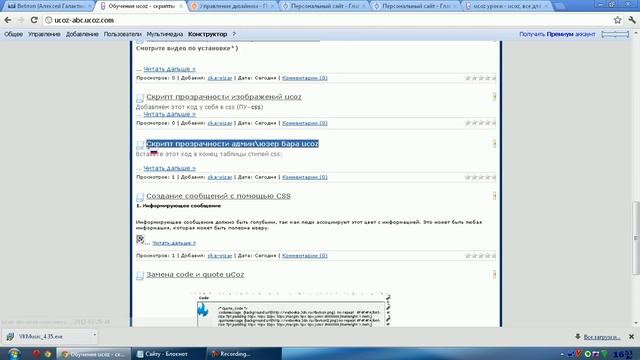Open Комментарии (0) under Создание сообщений article
640x360 pixels.
pyautogui.click(x=304, y=256)
